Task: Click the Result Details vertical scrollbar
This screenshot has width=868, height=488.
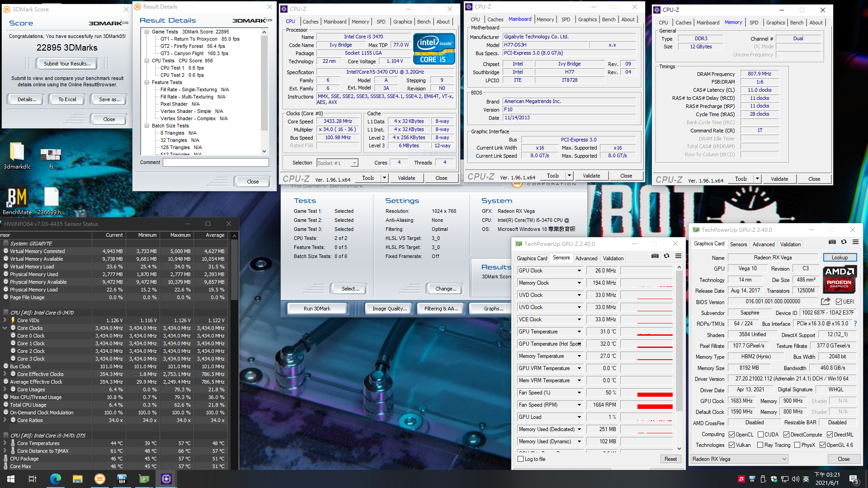Action: click(264, 92)
